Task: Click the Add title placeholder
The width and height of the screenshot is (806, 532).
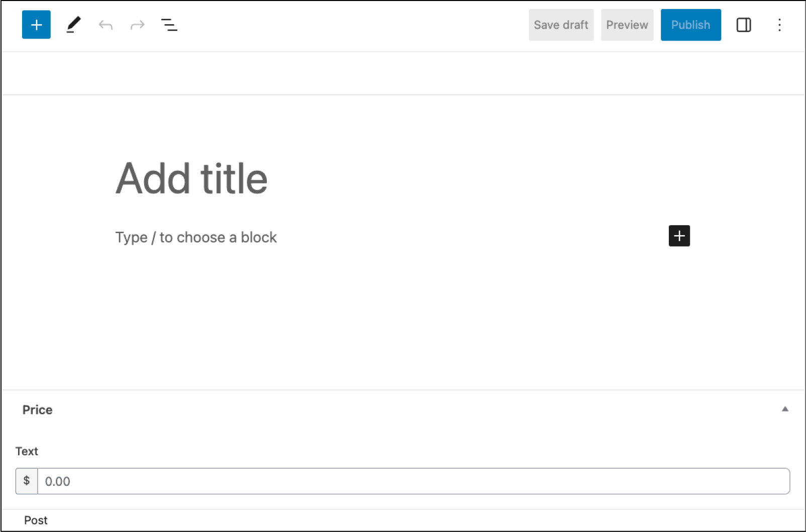Action: click(191, 177)
